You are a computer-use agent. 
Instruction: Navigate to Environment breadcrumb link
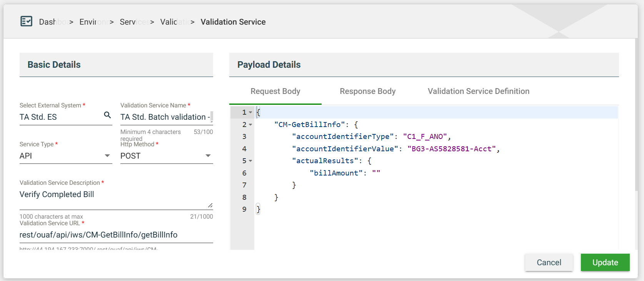pos(88,22)
